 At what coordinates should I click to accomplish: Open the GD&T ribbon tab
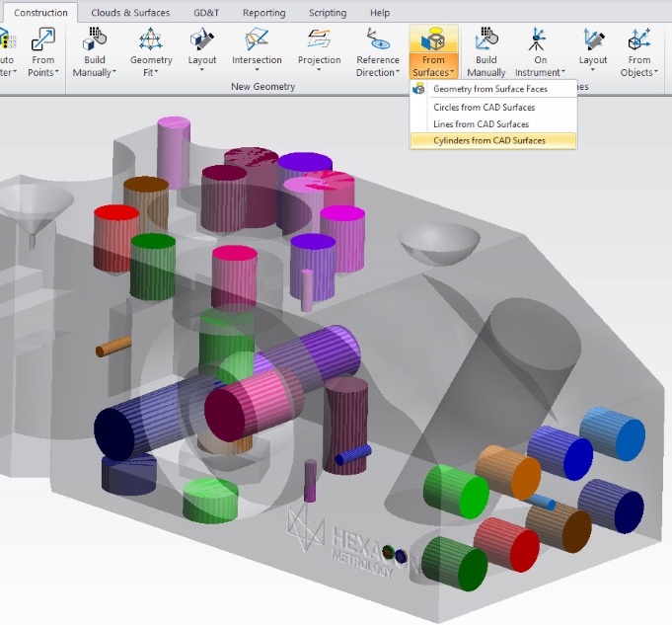[x=204, y=13]
